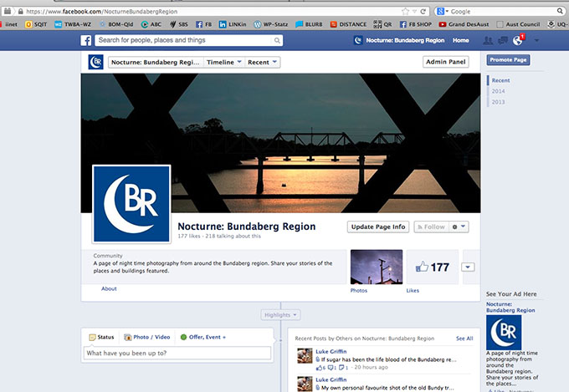This screenshot has width=569, height=392.
Task: Select the Photo / Video tab
Action: click(x=147, y=337)
